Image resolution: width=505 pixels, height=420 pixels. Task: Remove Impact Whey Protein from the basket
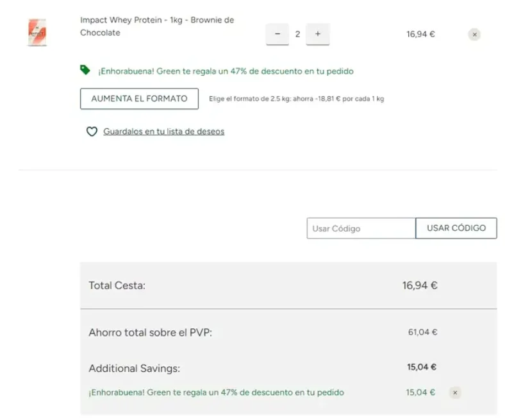(474, 35)
